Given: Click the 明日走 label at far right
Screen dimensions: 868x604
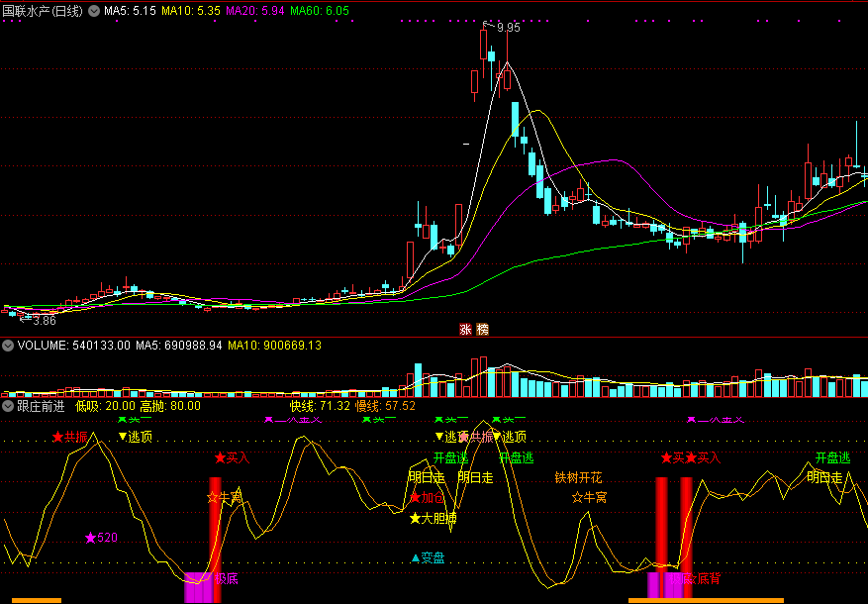Looking at the screenshot, I should [x=824, y=477].
